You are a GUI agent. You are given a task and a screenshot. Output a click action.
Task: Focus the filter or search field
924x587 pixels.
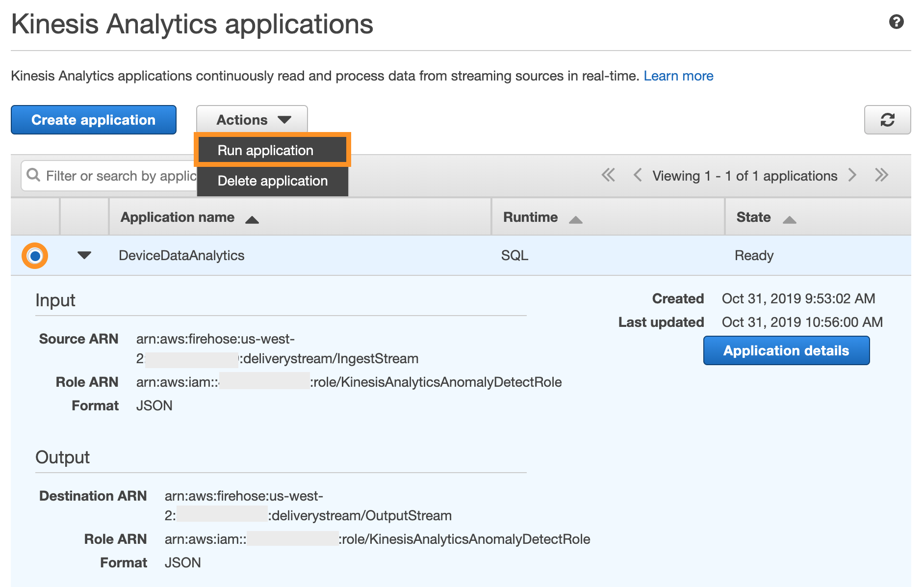tap(109, 176)
